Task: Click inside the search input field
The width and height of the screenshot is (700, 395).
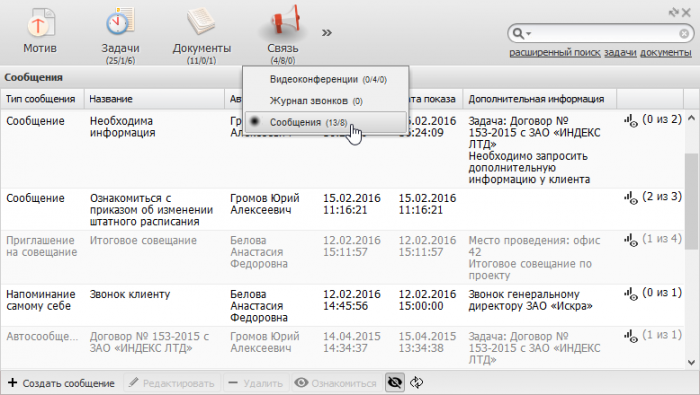Action: tap(605, 33)
